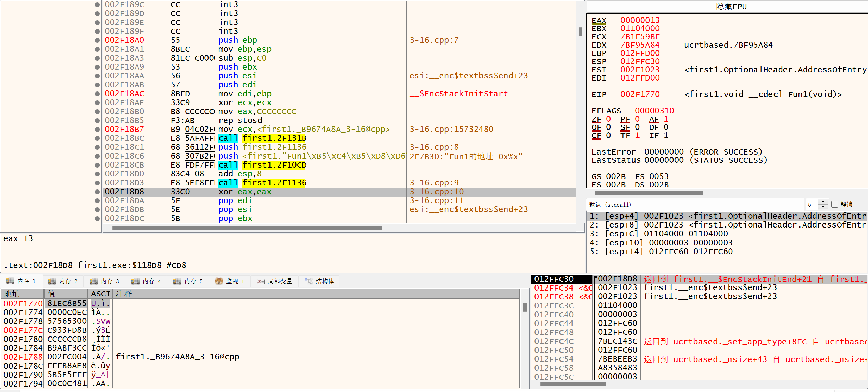The width and height of the screenshot is (868, 392).
Task: Toggle breakpoint dot at address 002F18BC
Action: (x=97, y=138)
